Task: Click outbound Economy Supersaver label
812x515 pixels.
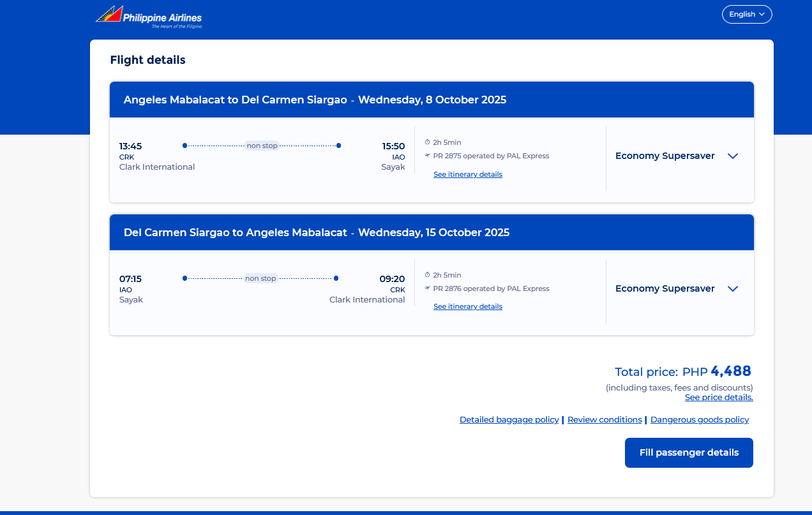Action: tap(665, 156)
